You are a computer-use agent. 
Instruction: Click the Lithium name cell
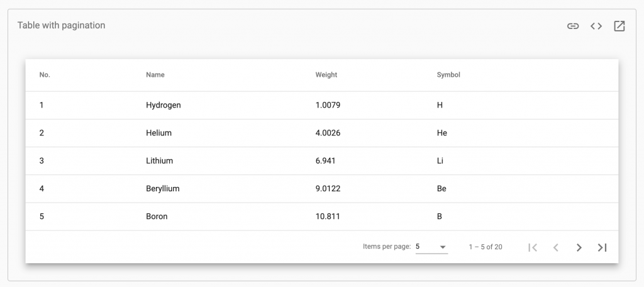(159, 160)
